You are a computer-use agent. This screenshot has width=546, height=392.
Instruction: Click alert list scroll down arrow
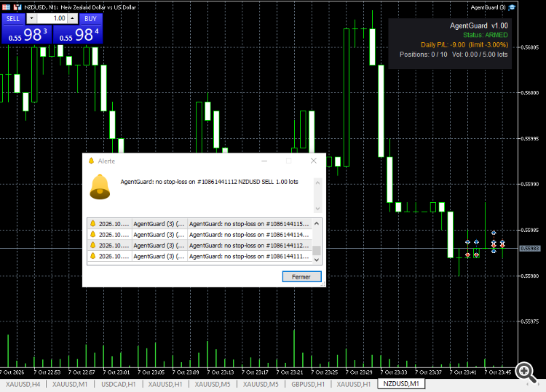coord(317,260)
